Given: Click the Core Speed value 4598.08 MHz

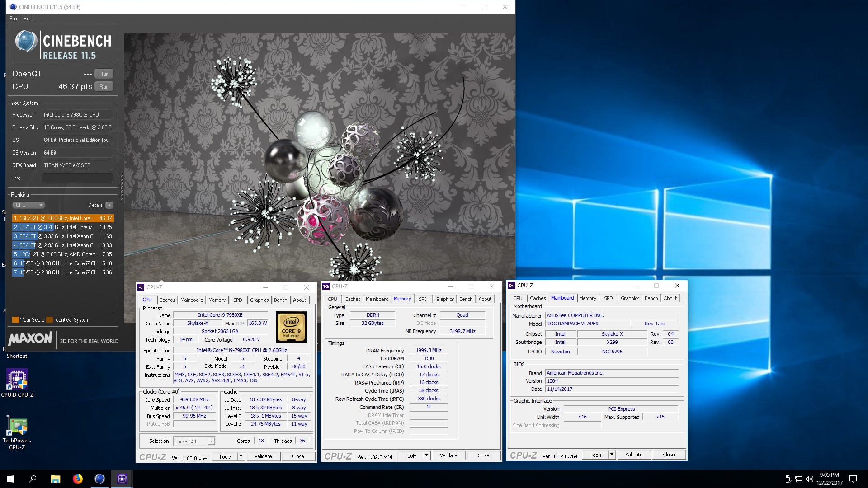Looking at the screenshot, I should point(194,400).
